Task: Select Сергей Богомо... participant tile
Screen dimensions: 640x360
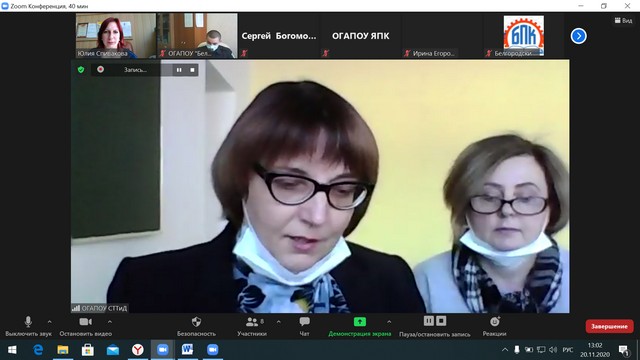Action: pyautogui.click(x=279, y=36)
